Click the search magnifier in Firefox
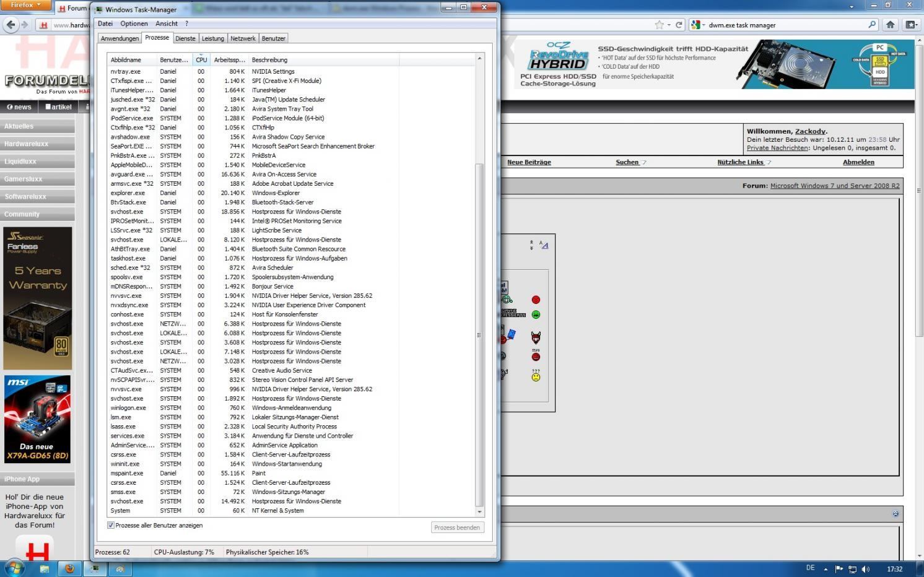Screen dimensions: 924x577 (x=872, y=25)
